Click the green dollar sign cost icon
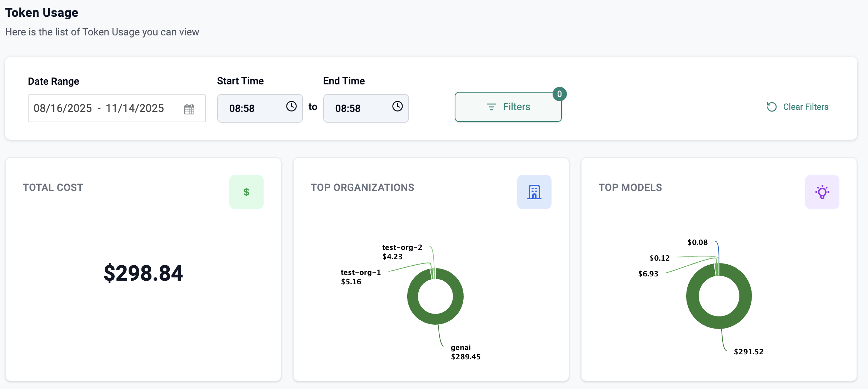Image resolution: width=868 pixels, height=389 pixels. [246, 192]
